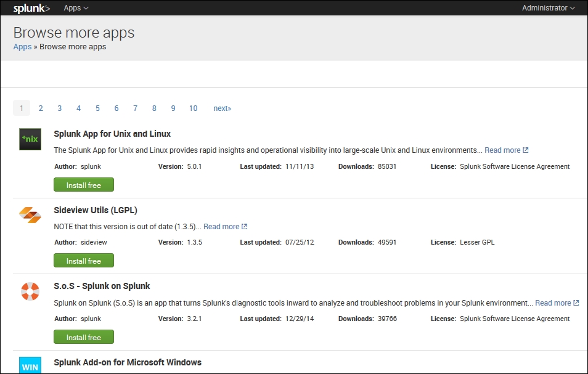Click the WIN add-on icon
Viewport: 588px width, 374px height.
pyautogui.click(x=30, y=365)
